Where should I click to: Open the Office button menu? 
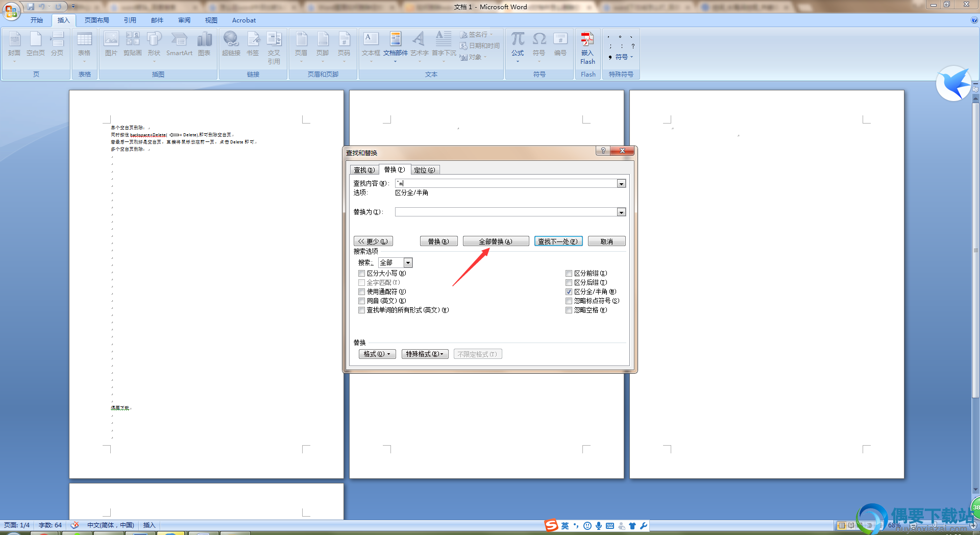coord(11,10)
